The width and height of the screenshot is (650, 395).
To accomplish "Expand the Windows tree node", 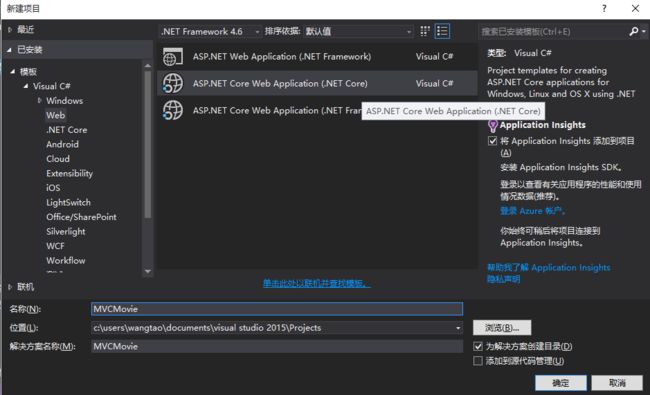I will pos(39,100).
